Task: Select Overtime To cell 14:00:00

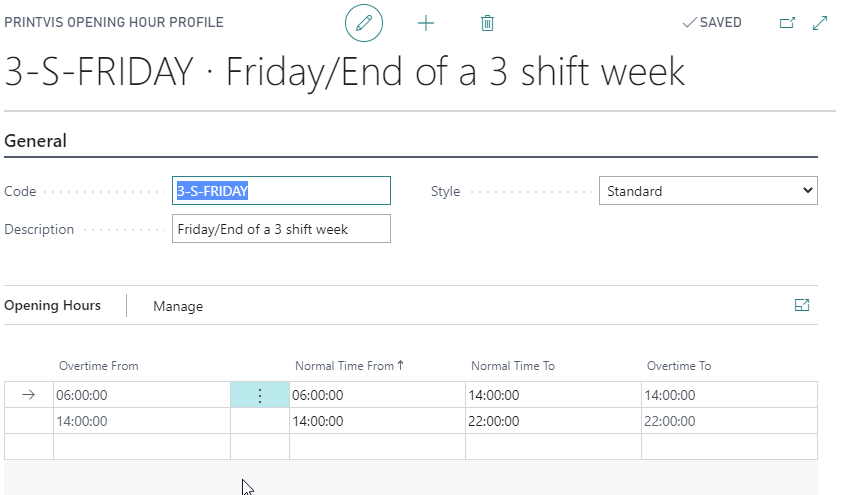Action: pyautogui.click(x=729, y=395)
